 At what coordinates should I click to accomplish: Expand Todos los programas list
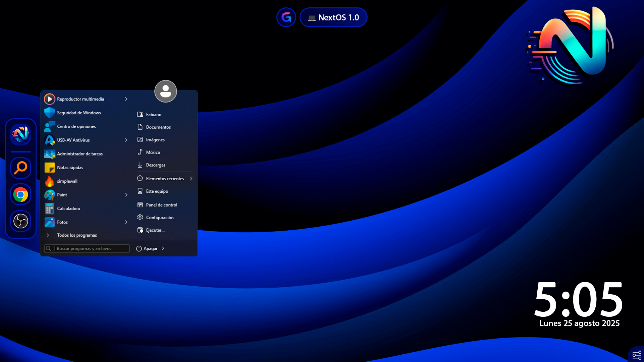[77, 235]
